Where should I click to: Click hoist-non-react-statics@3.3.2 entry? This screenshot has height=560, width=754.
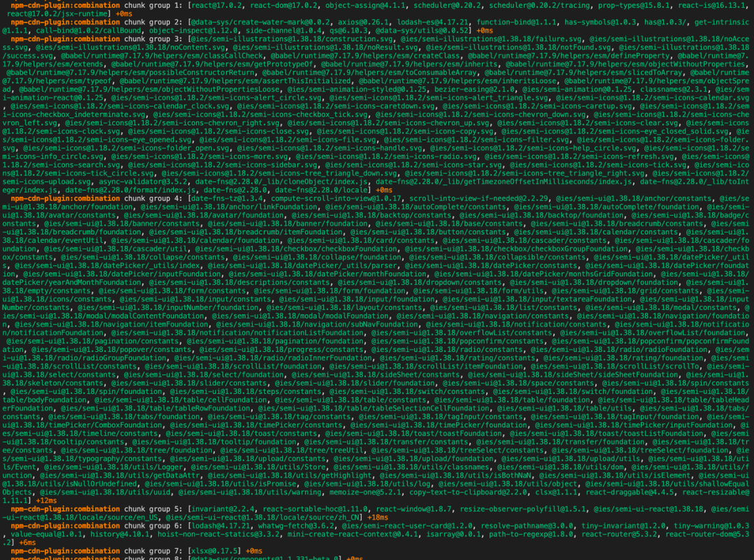click(220, 534)
